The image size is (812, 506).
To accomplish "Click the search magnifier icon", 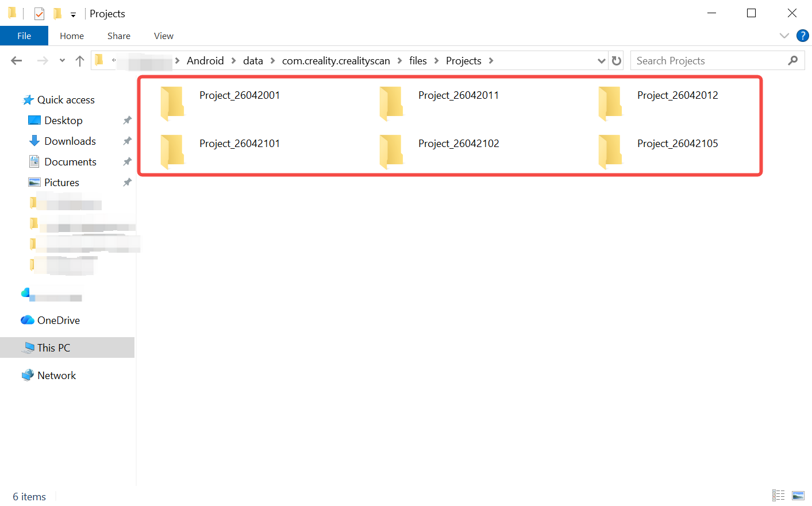I will 793,61.
